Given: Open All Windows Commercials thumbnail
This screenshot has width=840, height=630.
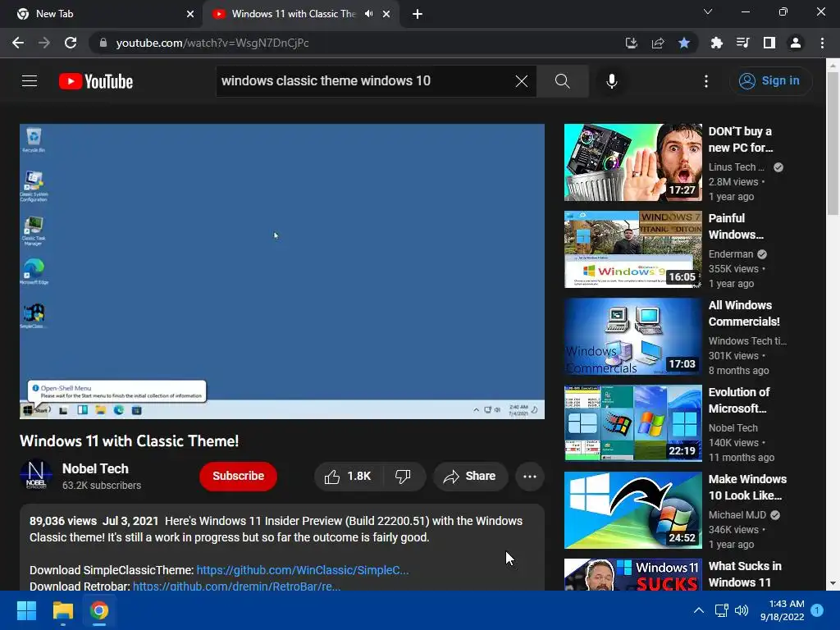Looking at the screenshot, I should (x=632, y=336).
